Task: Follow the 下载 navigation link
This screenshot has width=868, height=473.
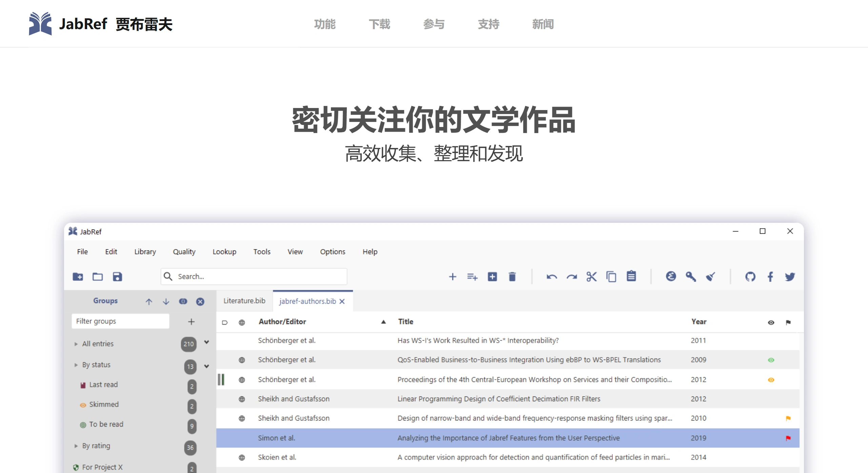Action: point(380,24)
